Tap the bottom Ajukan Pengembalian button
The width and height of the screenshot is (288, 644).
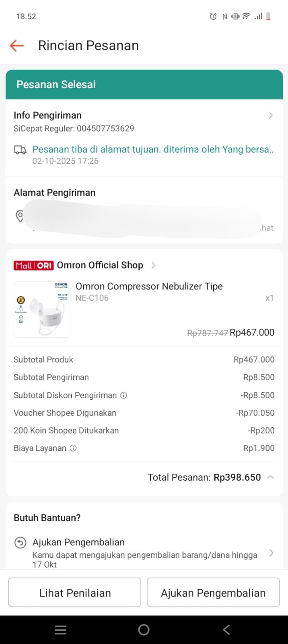213,592
